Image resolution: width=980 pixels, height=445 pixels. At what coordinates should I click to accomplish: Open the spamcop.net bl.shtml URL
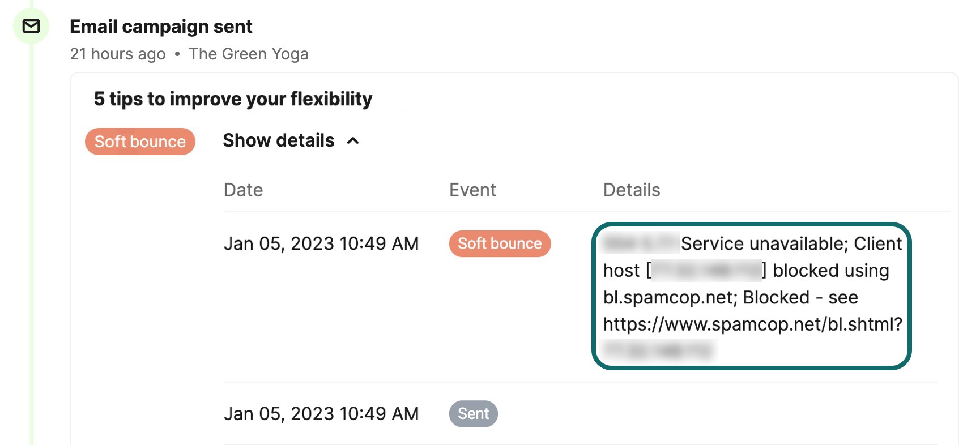point(752,324)
